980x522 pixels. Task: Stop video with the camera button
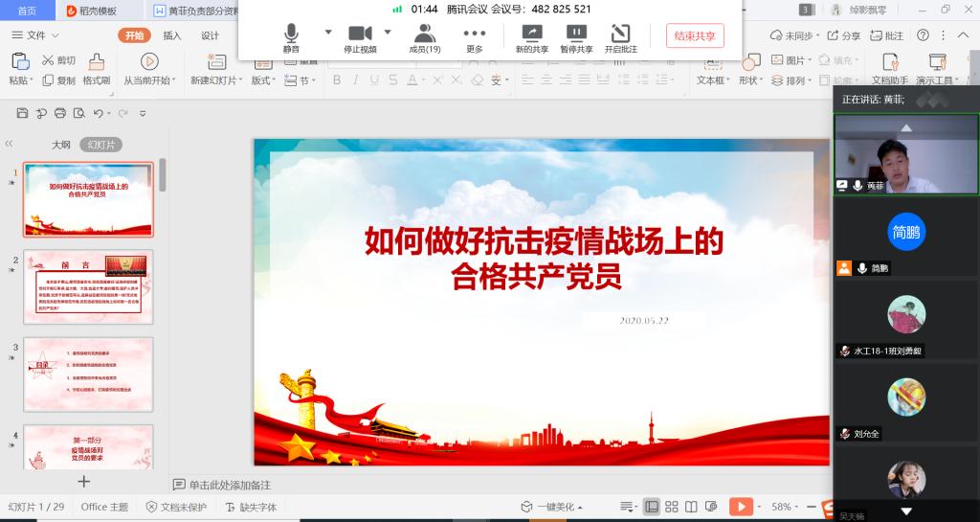click(x=360, y=36)
